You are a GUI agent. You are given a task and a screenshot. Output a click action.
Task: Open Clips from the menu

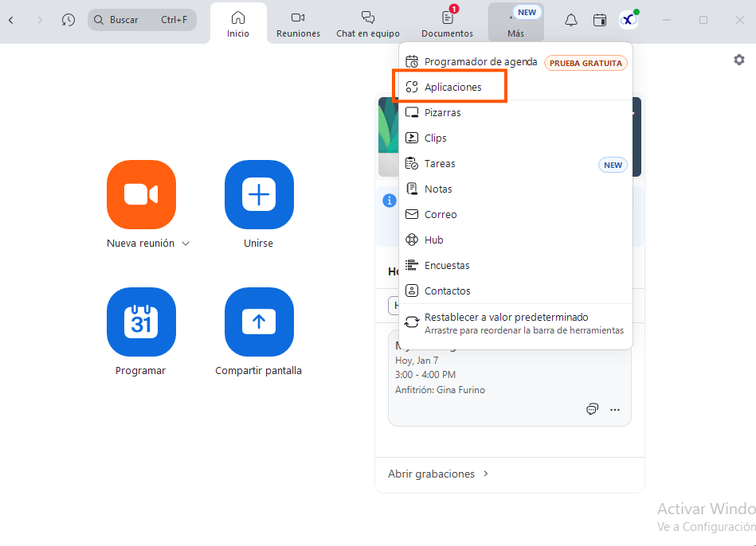click(516, 138)
